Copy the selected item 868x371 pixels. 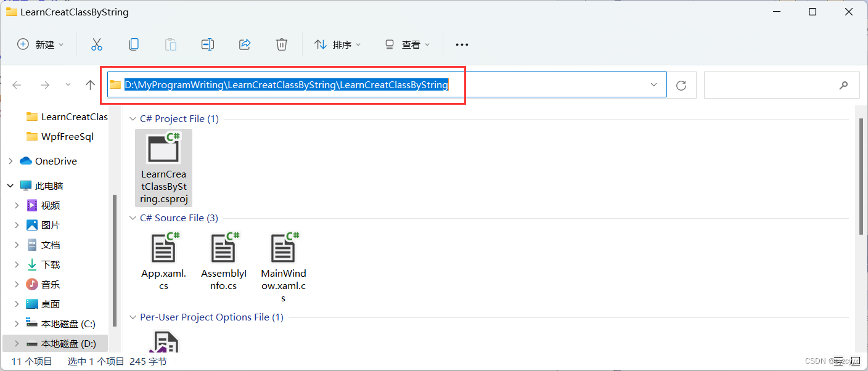click(134, 44)
